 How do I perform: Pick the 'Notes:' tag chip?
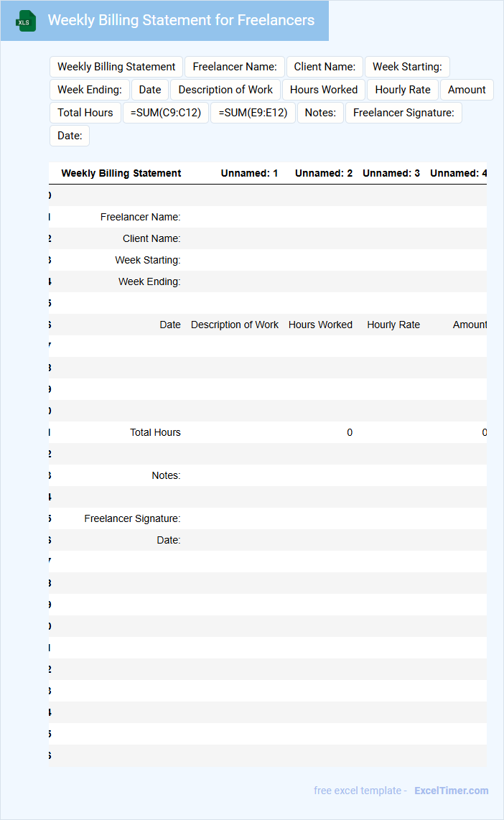tap(320, 113)
